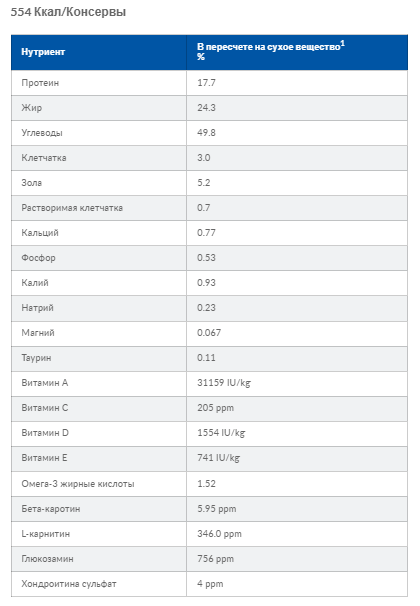Click the 'Глюкозамин' row label
Screen dimensions: 420x606
47,559
